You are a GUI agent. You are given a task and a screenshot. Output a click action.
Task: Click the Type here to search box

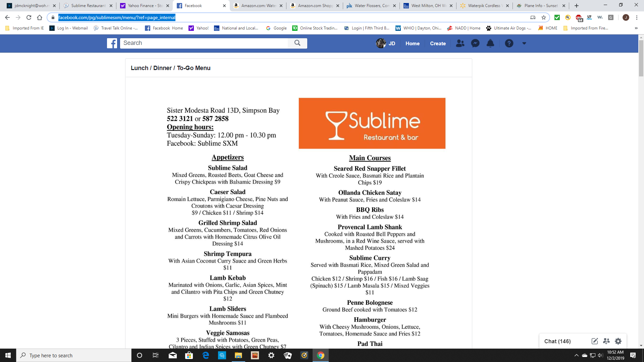pos(74,355)
